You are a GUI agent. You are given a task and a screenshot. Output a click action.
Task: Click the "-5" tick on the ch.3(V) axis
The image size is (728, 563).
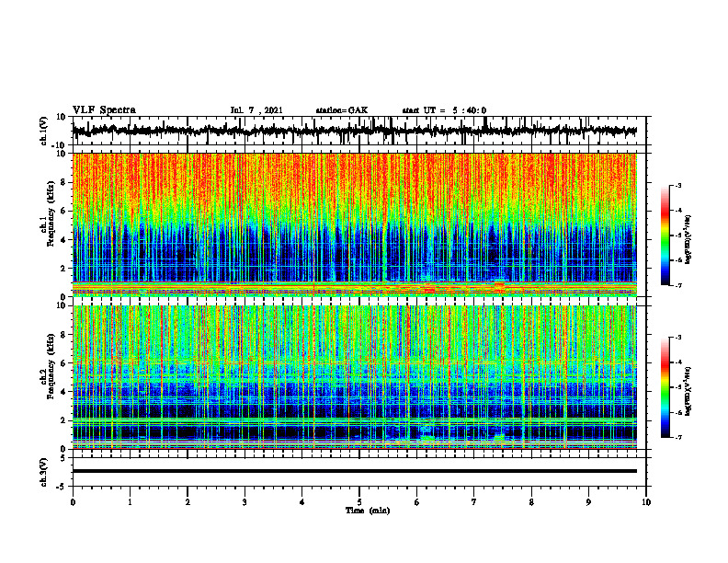(63, 487)
